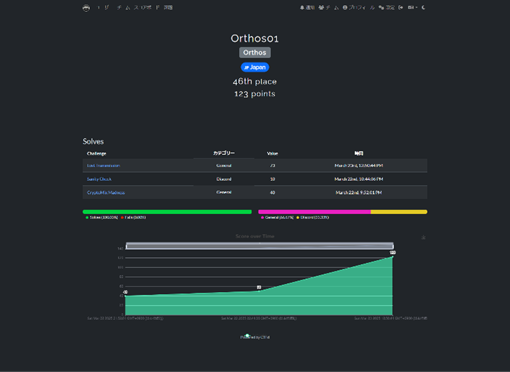Open the Team item in right navbar
This screenshot has height=372, width=510.
pyautogui.click(x=328, y=7)
